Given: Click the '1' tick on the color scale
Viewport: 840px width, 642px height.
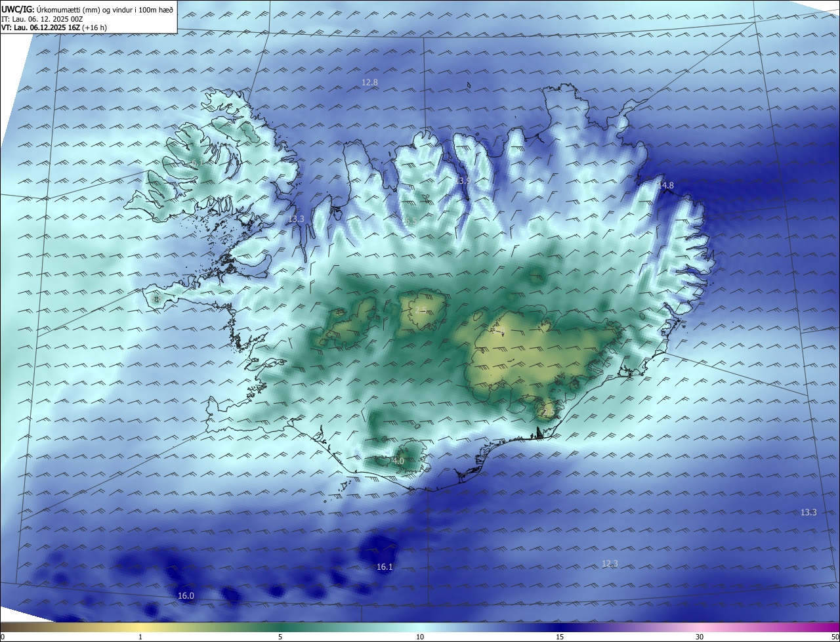Looking at the screenshot, I should [140, 637].
